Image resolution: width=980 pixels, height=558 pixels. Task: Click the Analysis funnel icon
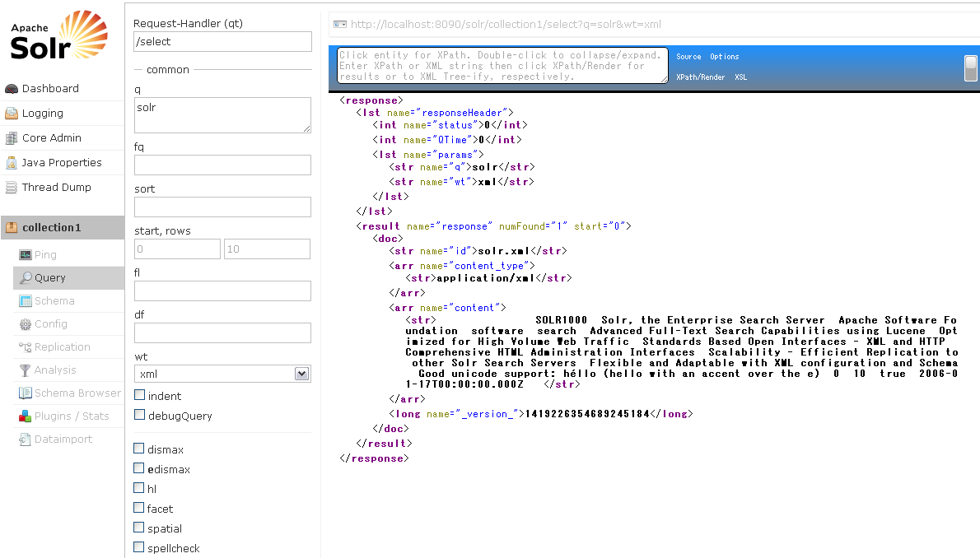(x=25, y=370)
